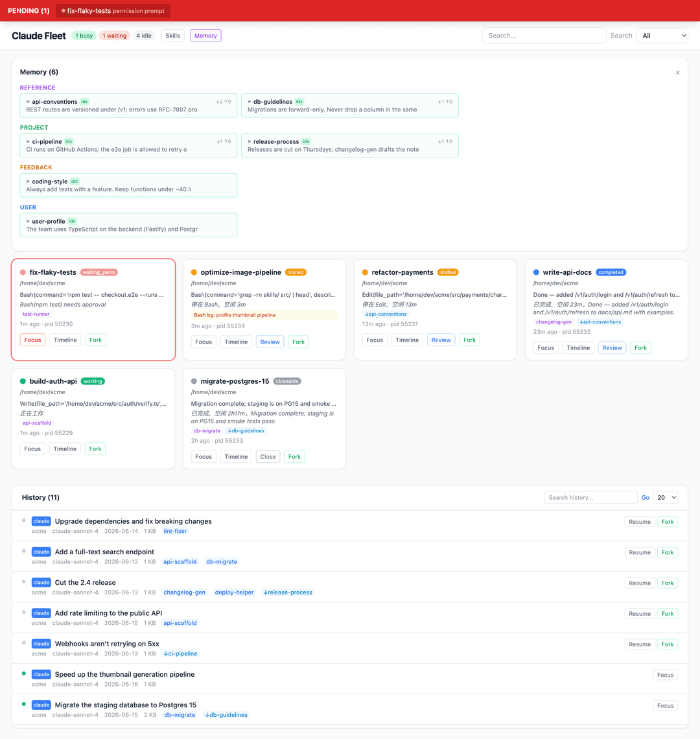The image size is (700, 739).
Task: Open the history page-size dropdown showing 20
Action: (x=666, y=498)
